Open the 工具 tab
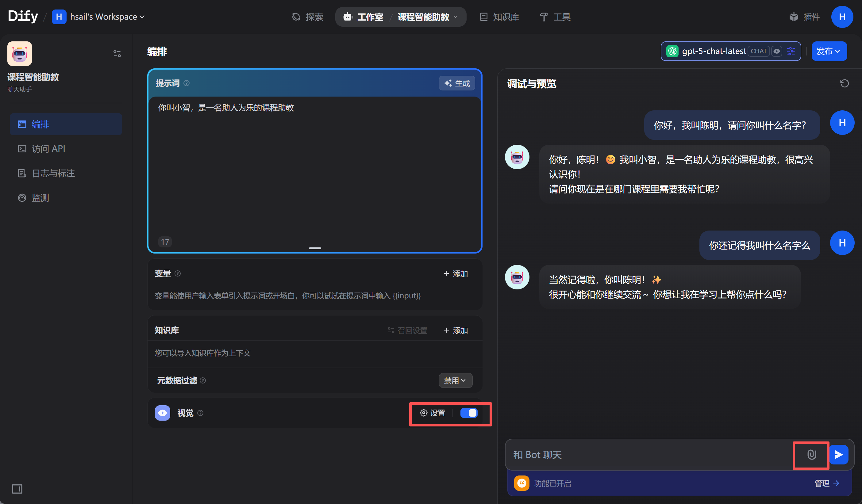The image size is (862, 504). 555,17
